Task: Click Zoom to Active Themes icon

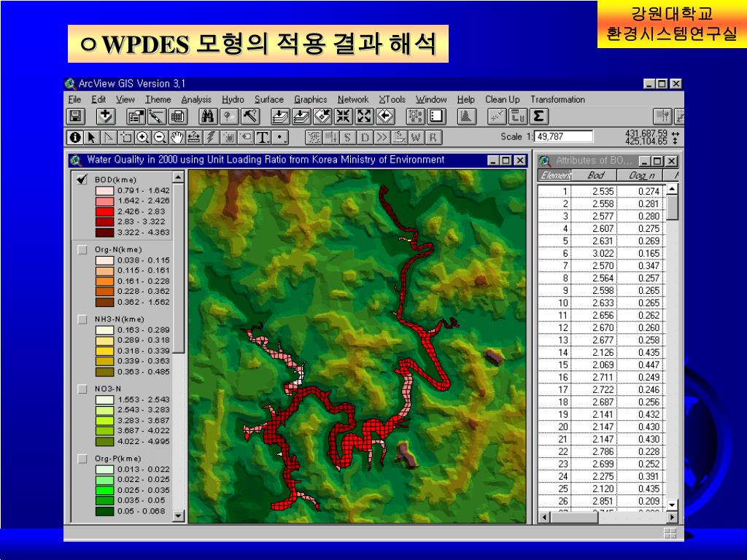Action: tap(301, 116)
